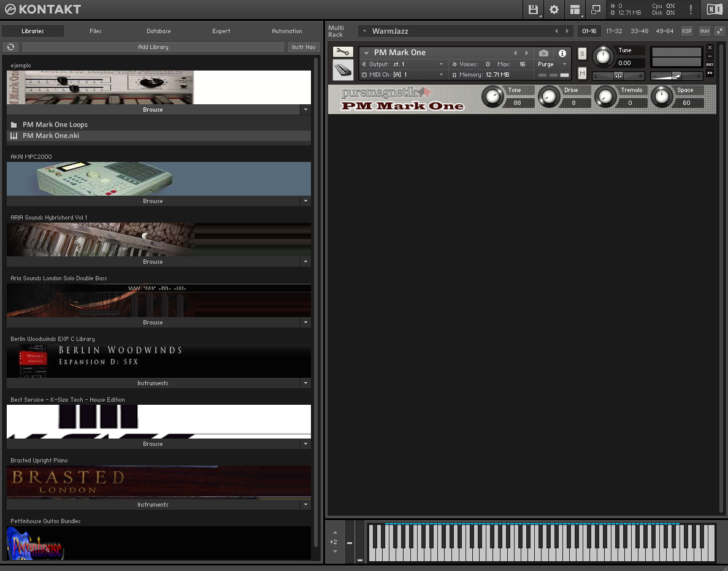
Task: Minimize the PM Mark One instrument header
Action: (x=710, y=56)
